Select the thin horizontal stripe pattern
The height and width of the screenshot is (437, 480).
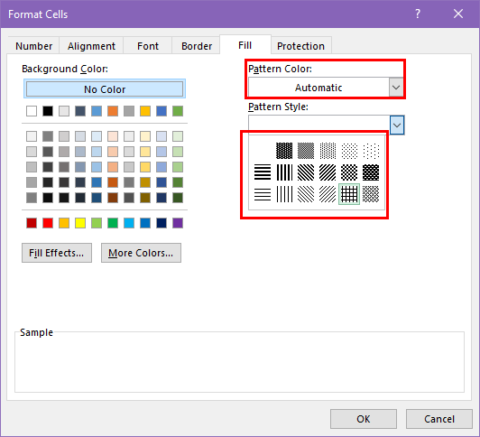(x=262, y=194)
